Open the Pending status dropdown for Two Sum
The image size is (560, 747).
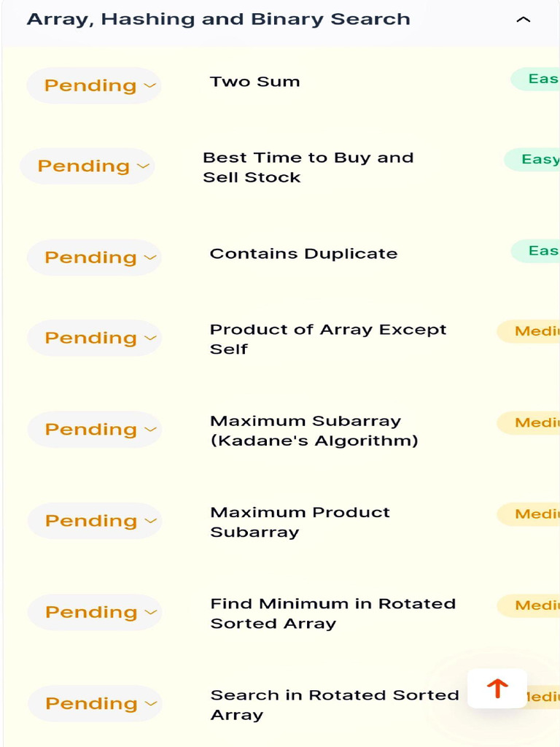click(93, 85)
